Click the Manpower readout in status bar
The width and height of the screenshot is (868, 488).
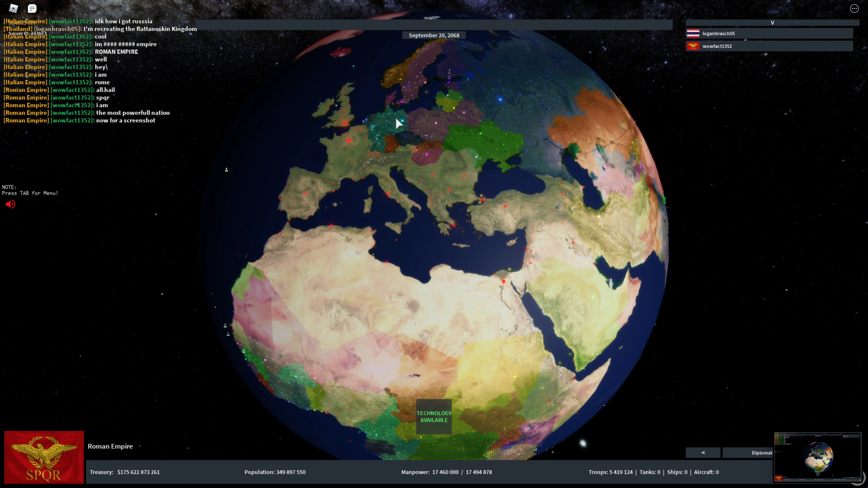[446, 472]
